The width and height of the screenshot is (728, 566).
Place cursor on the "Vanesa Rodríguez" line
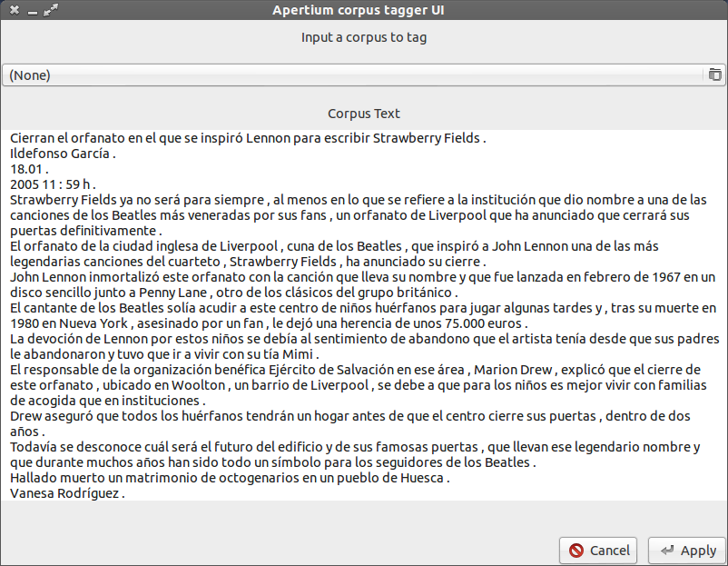pos(67,493)
